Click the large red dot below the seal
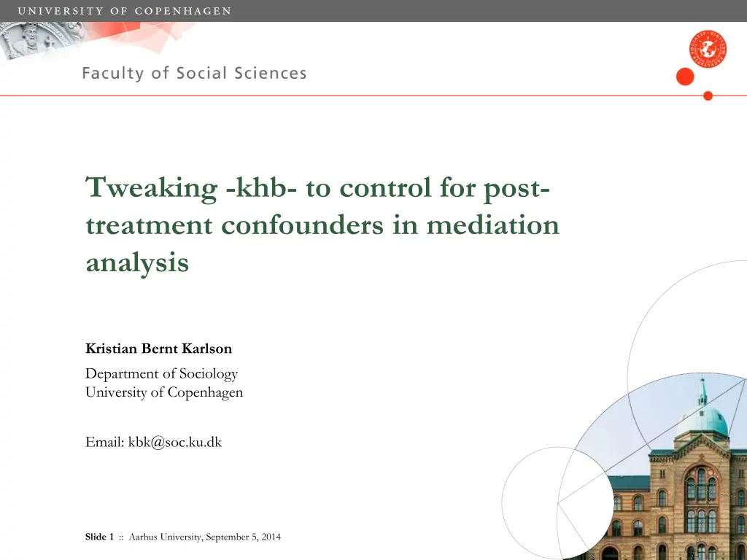Image resolution: width=747 pixels, height=560 pixels. point(685,77)
